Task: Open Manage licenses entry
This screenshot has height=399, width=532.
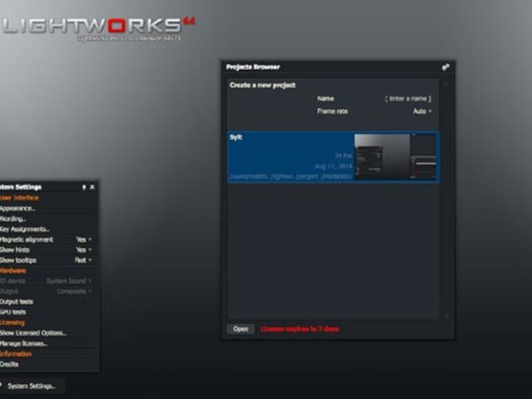Action: (x=23, y=344)
